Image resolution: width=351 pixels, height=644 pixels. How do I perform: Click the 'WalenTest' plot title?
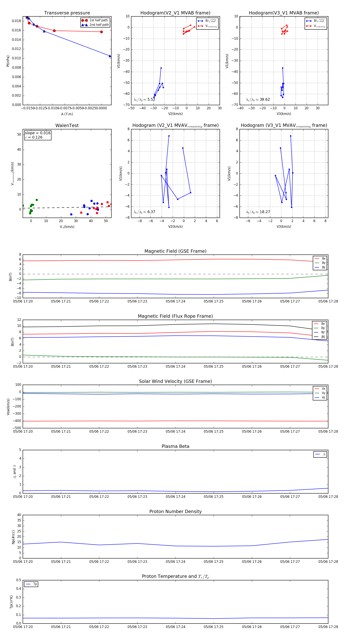(x=67, y=125)
